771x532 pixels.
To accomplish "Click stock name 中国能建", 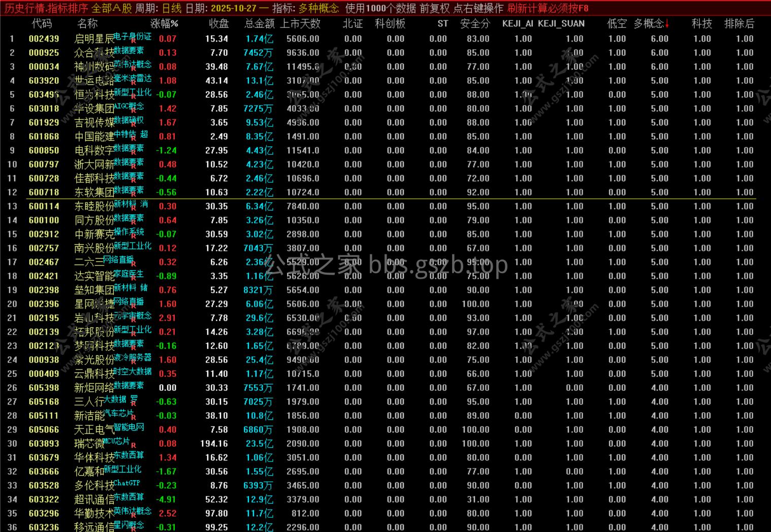I will tap(94, 137).
